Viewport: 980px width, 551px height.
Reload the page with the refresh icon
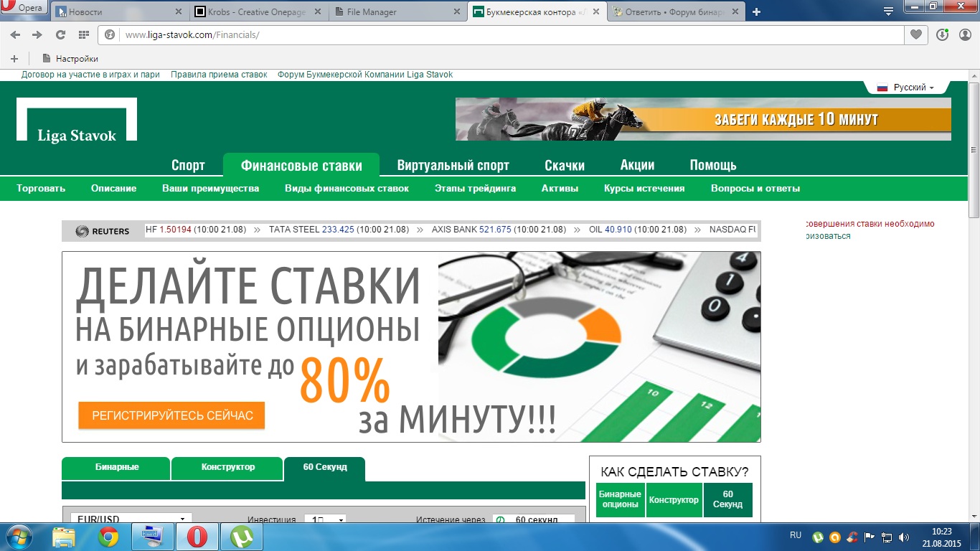[x=60, y=34]
